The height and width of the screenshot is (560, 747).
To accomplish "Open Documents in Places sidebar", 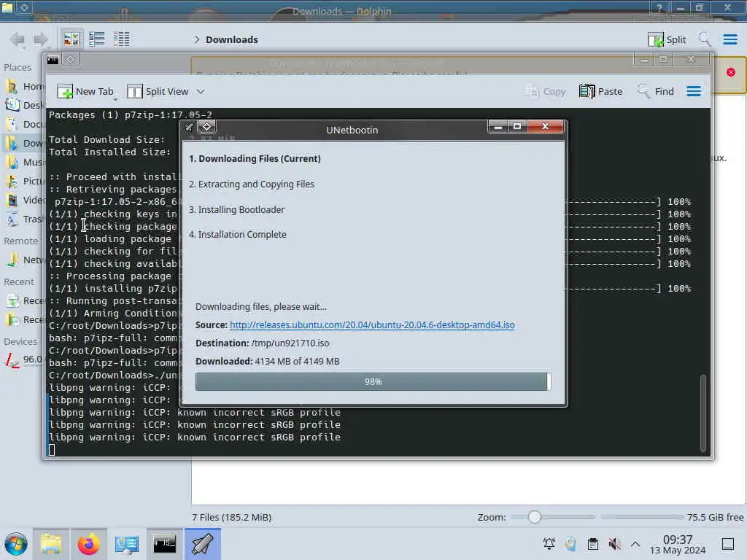I will [24, 124].
